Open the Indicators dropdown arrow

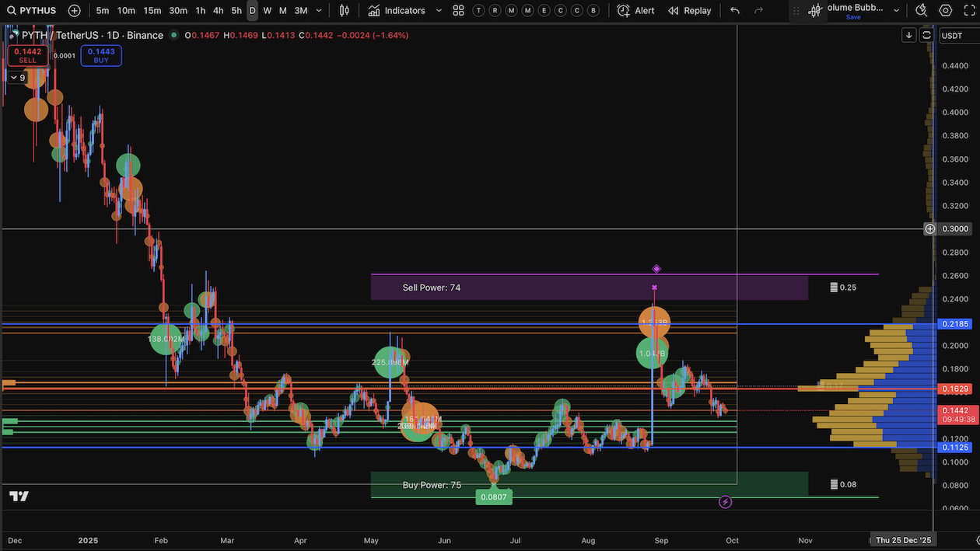(x=437, y=10)
